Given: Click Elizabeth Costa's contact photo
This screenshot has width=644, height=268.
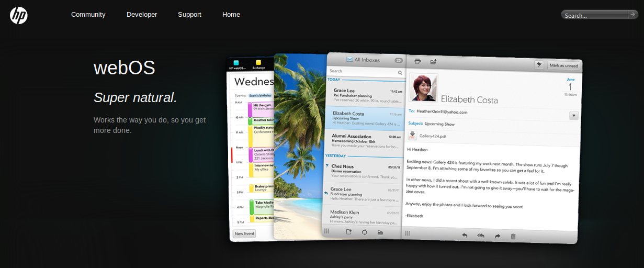Looking at the screenshot, I should (x=423, y=87).
